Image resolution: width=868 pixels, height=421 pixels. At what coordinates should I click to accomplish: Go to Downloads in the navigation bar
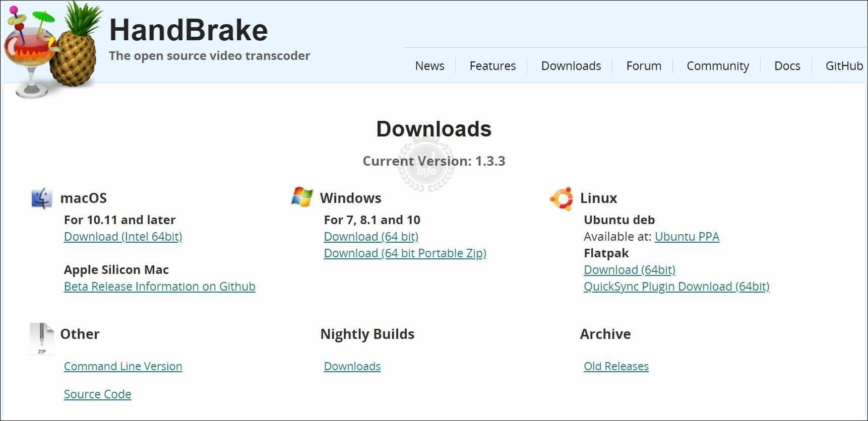[571, 66]
